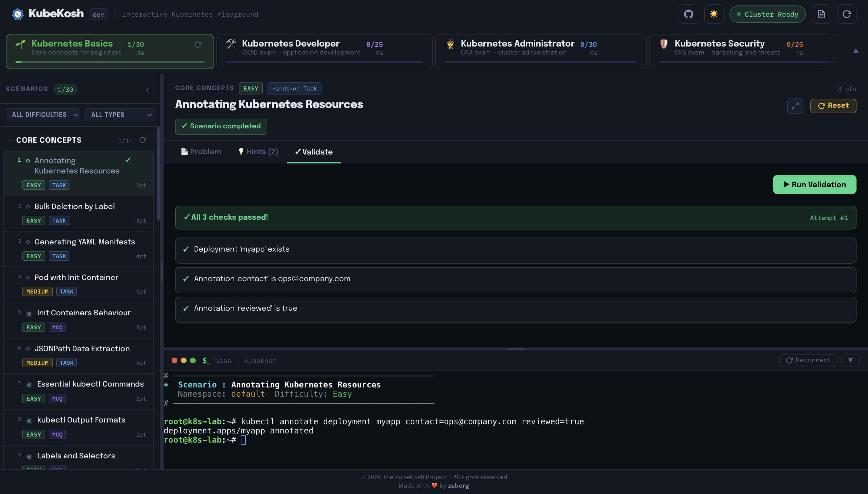Click gear icon beside Bulk Deletion by Label

point(28,207)
